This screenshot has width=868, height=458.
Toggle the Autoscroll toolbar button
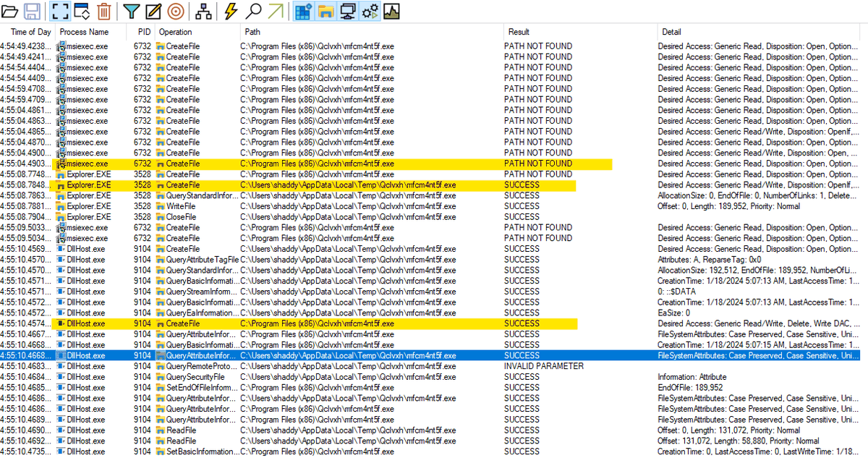coord(82,11)
